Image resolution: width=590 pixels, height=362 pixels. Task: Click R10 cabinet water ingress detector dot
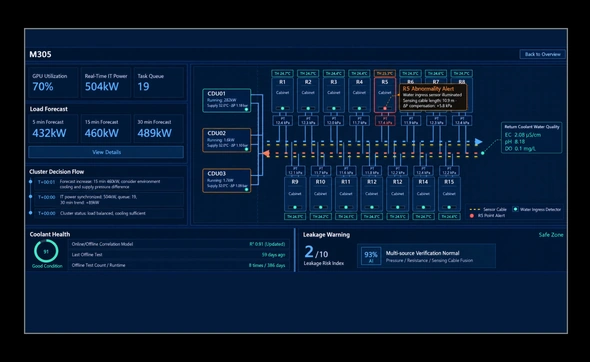pyautogui.click(x=320, y=207)
